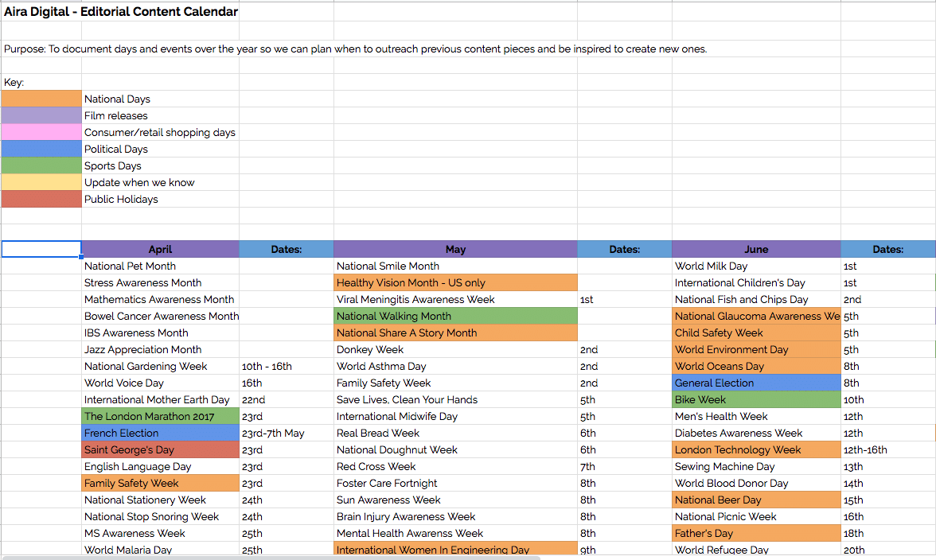Select the Save Lives, Clean Your Hands cell
936x560 pixels.
click(455, 399)
